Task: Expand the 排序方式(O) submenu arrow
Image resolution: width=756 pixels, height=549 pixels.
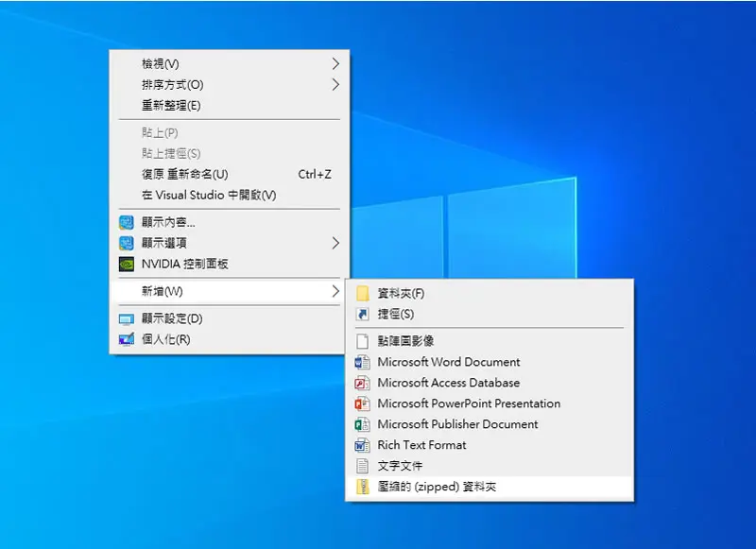Action: point(335,85)
